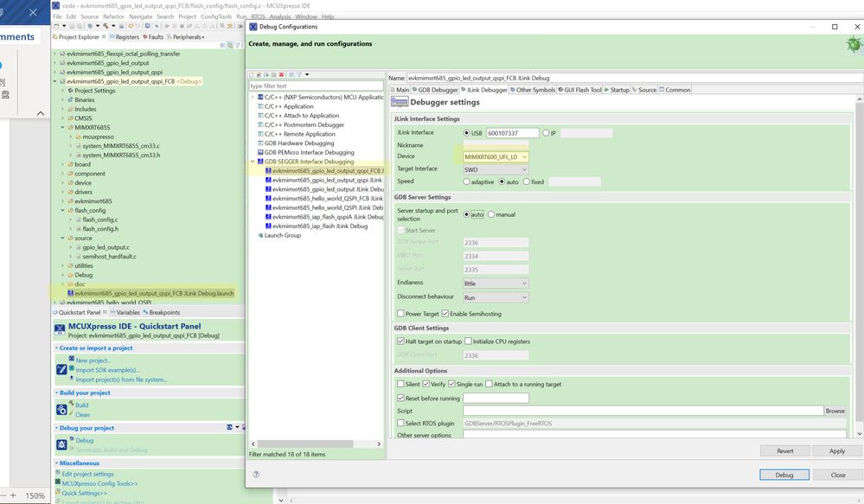This screenshot has width=864, height=504.
Task: Click the blue square debug icon in main toolbar
Action: point(148,26)
